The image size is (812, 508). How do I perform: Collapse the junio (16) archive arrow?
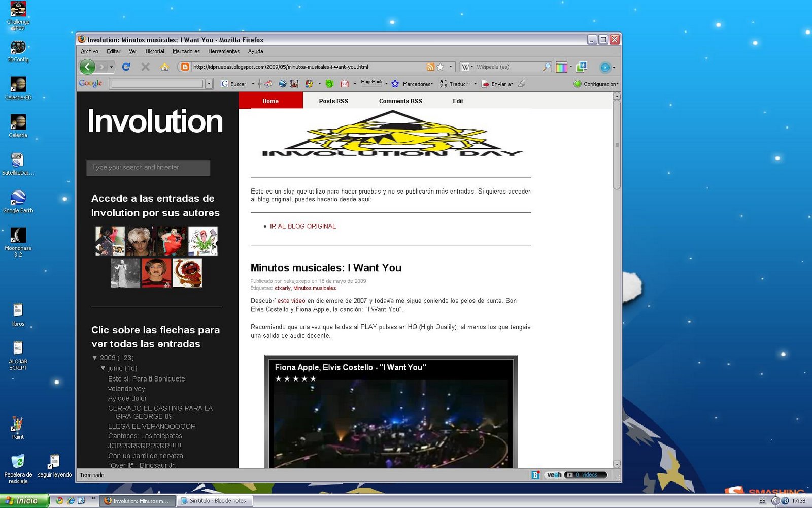pos(103,368)
